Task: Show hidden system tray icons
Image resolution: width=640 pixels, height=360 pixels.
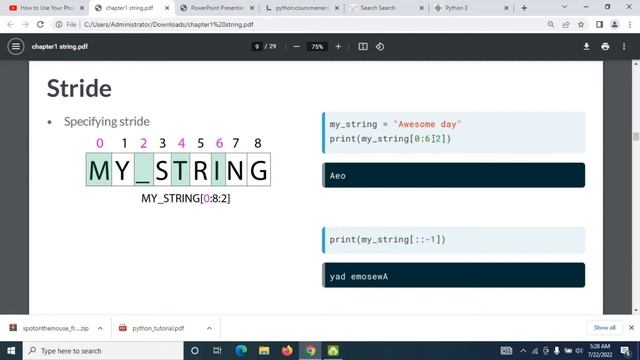Action: (523, 351)
